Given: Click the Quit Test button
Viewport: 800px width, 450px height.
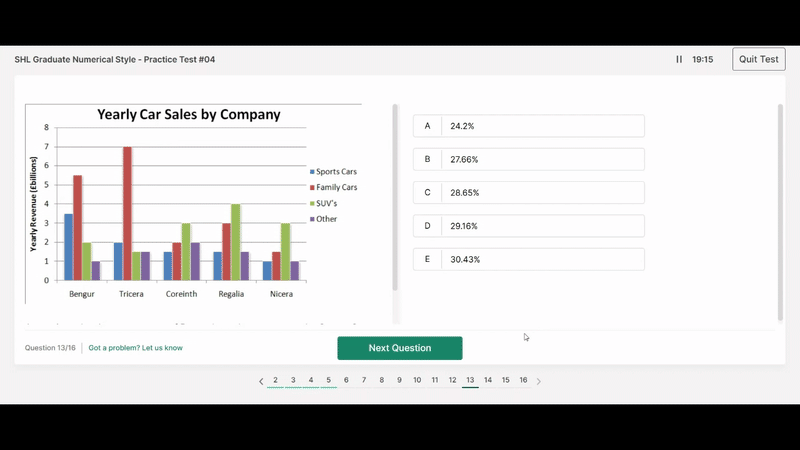Looking at the screenshot, I should coord(758,60).
